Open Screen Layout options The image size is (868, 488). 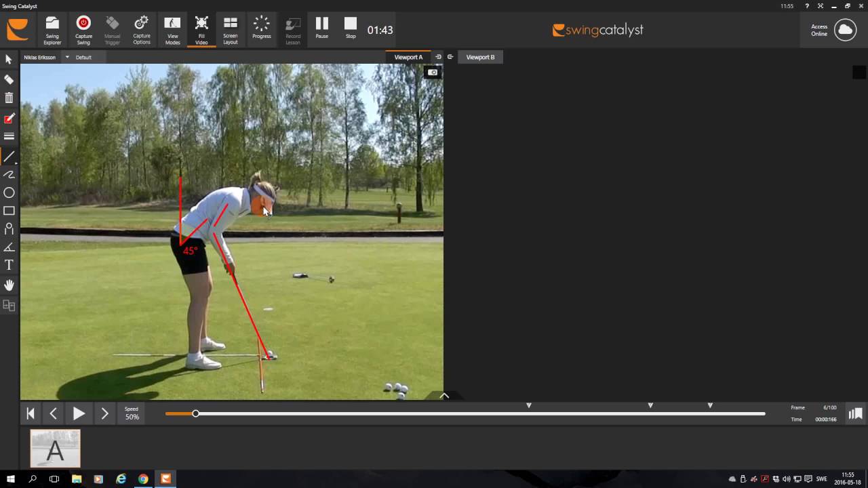coord(231,30)
